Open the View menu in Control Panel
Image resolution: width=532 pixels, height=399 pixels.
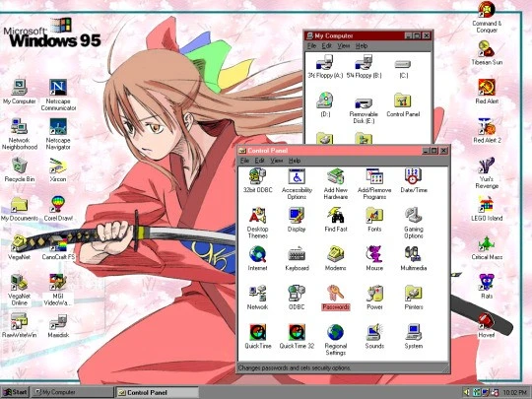pyautogui.click(x=277, y=161)
